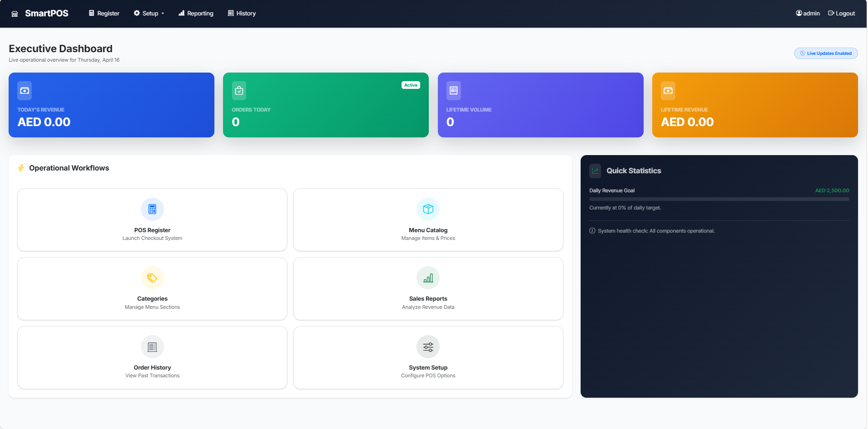This screenshot has width=868, height=429.
Task: Open the Register page from navbar
Action: click(x=104, y=14)
